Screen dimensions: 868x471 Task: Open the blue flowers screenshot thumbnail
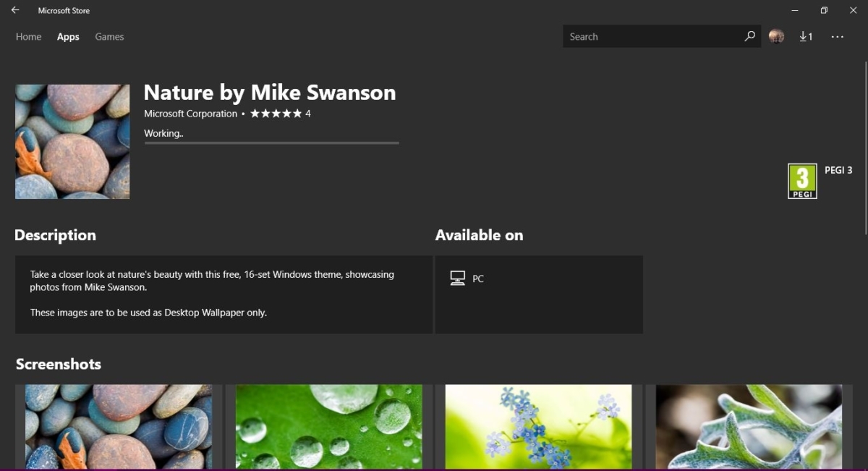[538, 427]
